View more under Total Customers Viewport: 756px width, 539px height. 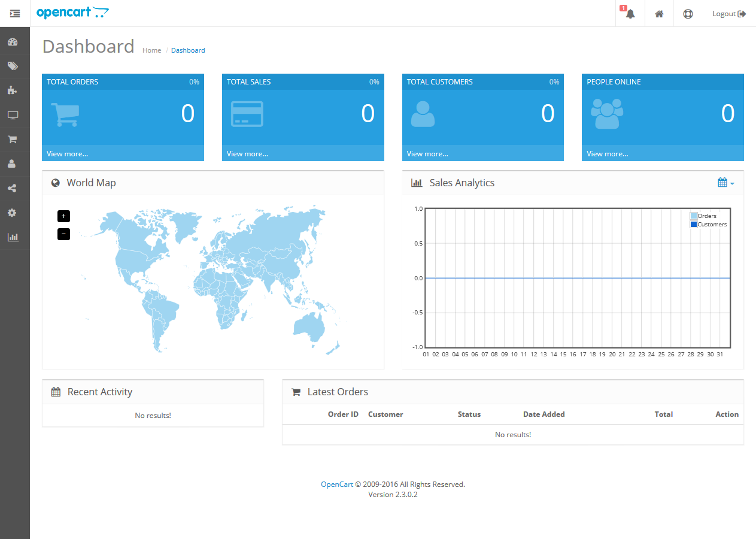coord(427,154)
